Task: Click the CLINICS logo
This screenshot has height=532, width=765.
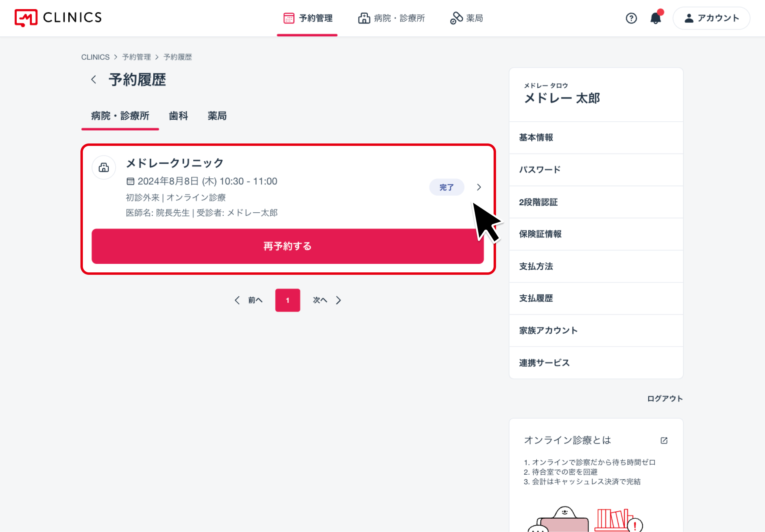Action: point(58,18)
